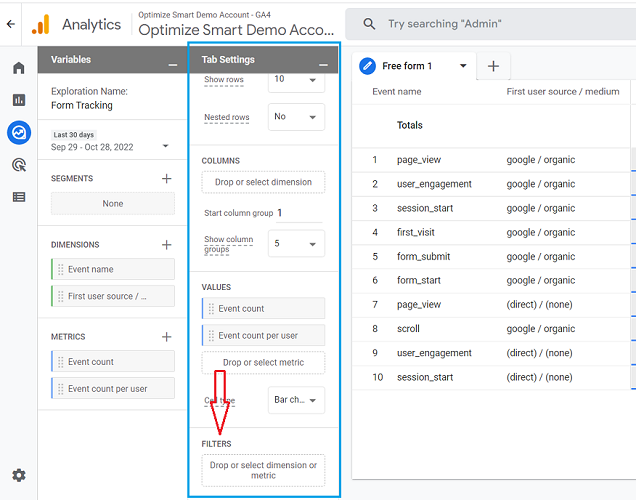Click the Free form 1 pencil icon

tap(367, 66)
